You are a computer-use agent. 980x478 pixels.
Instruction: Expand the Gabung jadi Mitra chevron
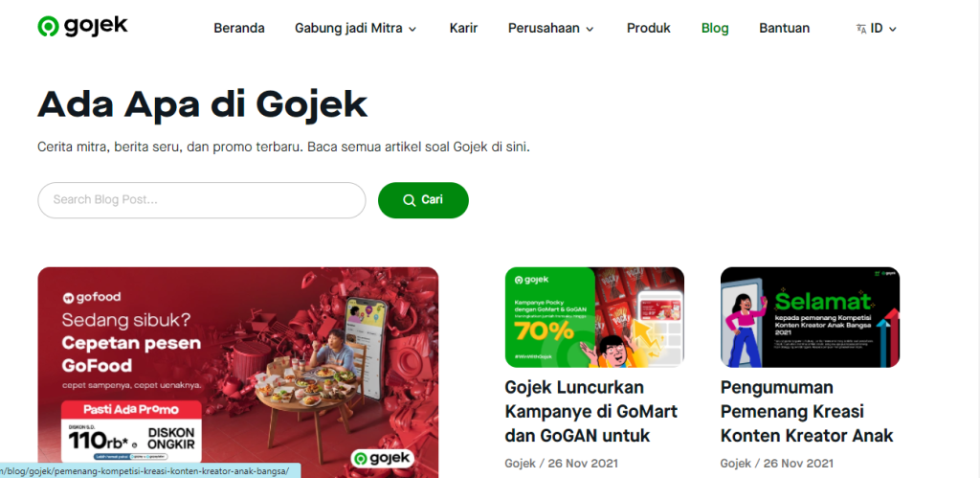click(412, 29)
